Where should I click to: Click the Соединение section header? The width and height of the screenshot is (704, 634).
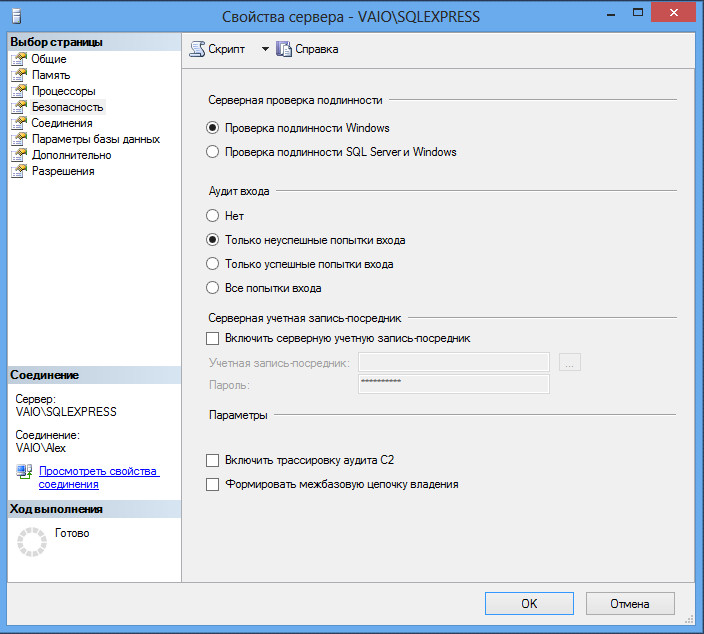click(94, 375)
